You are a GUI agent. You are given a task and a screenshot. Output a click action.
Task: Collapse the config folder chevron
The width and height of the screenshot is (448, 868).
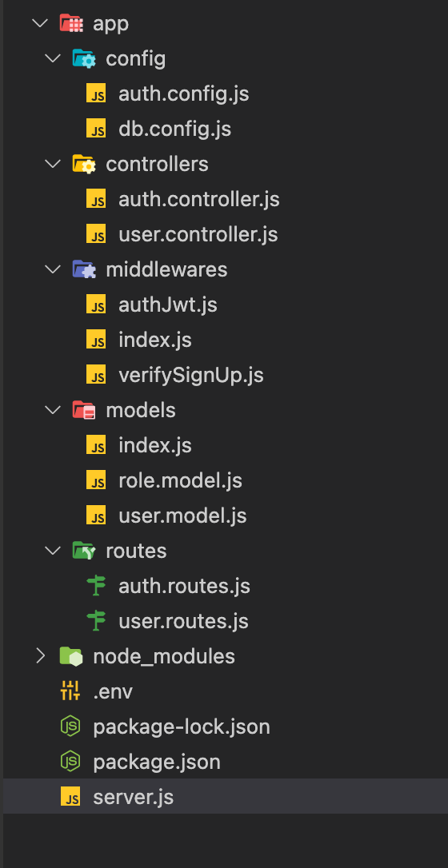pyautogui.click(x=53, y=58)
